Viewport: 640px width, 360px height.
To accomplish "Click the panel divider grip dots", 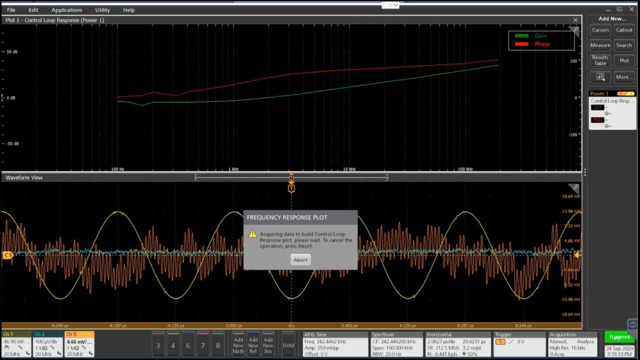I will pos(585,172).
